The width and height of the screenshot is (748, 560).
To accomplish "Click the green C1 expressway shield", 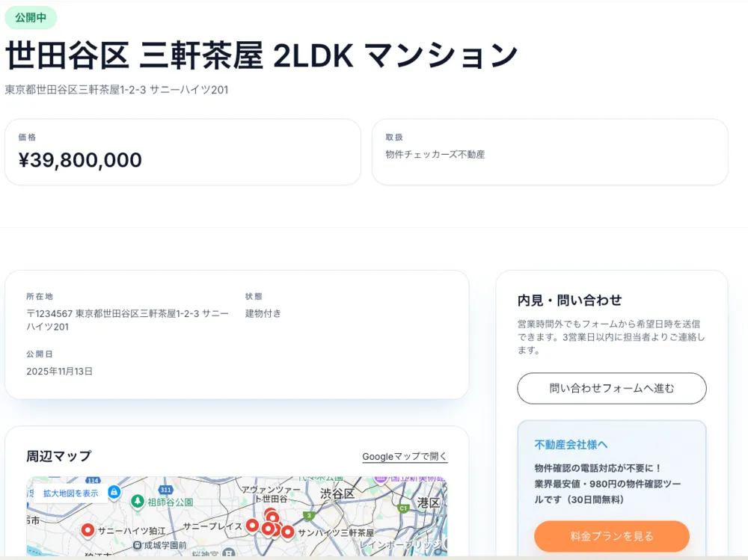I will [x=403, y=508].
